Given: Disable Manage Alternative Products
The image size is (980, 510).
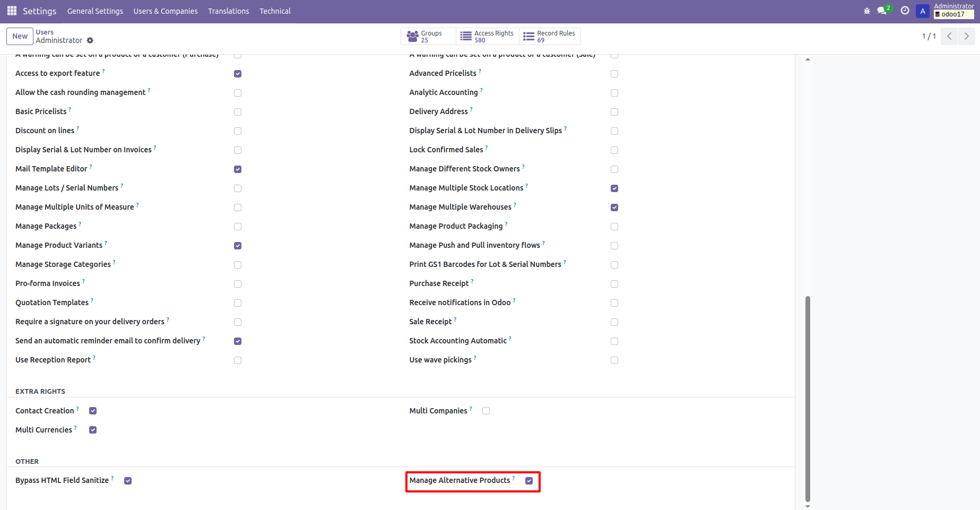Looking at the screenshot, I should 529,481.
